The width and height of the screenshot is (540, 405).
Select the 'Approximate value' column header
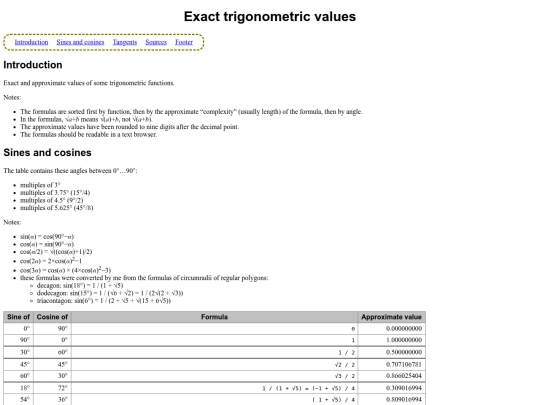(x=391, y=317)
